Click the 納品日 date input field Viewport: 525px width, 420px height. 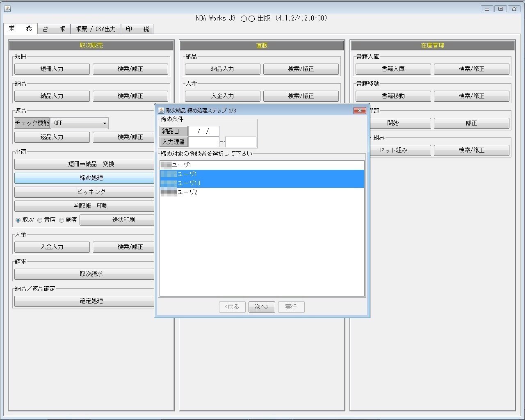tap(204, 131)
